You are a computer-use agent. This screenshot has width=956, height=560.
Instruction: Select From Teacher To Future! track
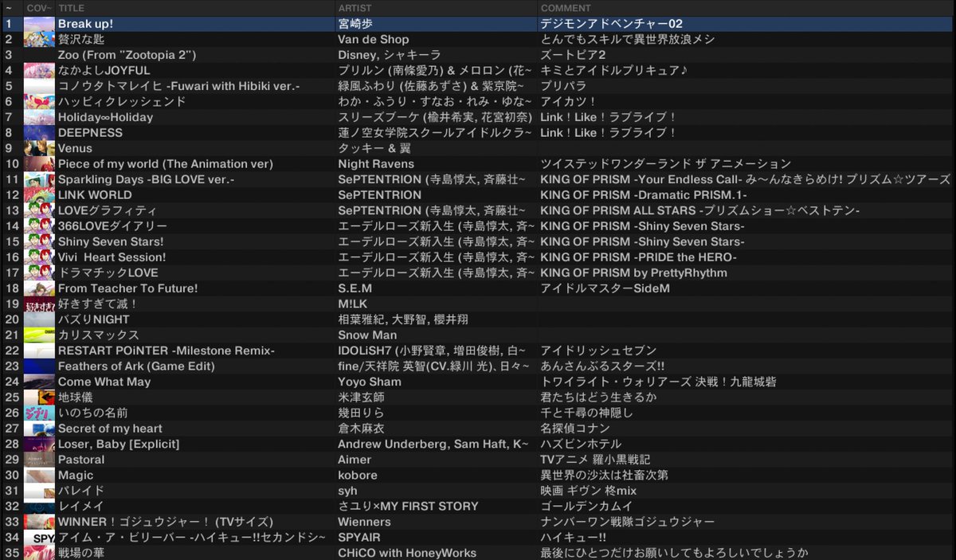click(127, 288)
